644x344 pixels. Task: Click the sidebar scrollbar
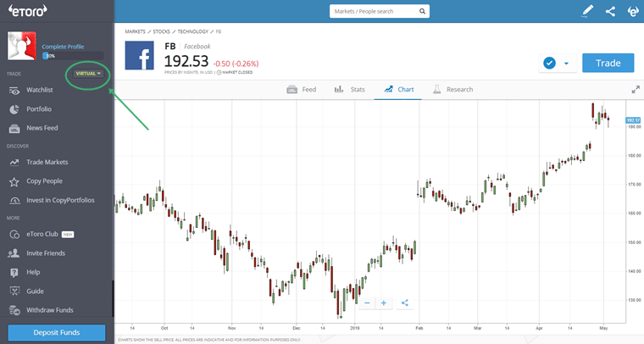pyautogui.click(x=113, y=298)
